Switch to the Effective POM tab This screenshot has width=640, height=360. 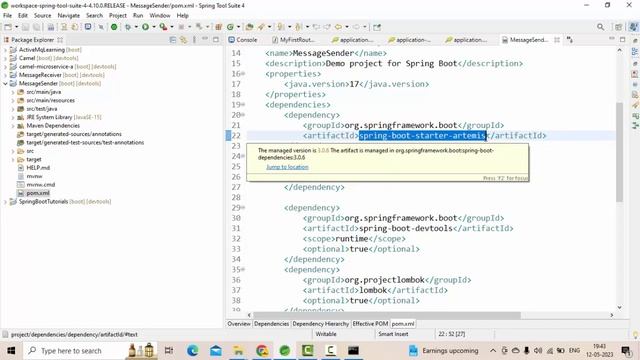[370, 324]
